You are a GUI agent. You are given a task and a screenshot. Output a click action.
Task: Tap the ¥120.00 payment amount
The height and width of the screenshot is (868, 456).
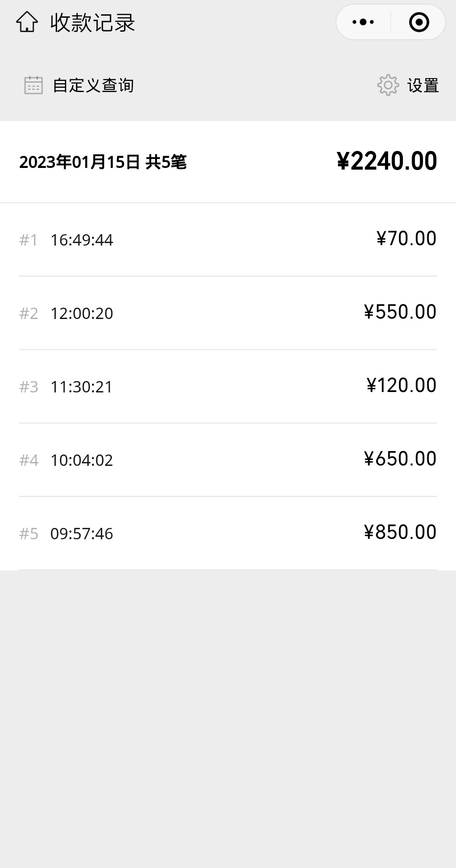point(401,386)
